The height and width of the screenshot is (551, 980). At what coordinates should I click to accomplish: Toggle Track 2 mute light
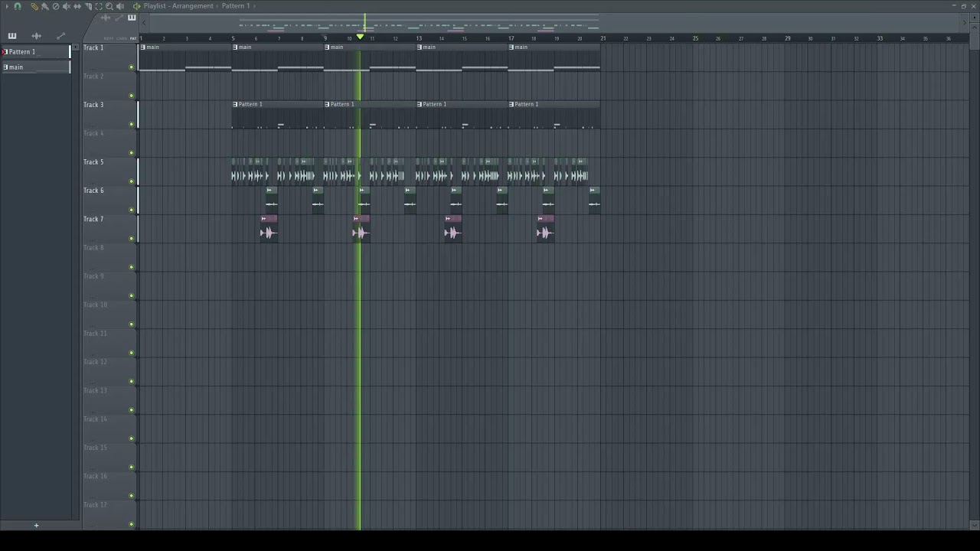tap(132, 96)
